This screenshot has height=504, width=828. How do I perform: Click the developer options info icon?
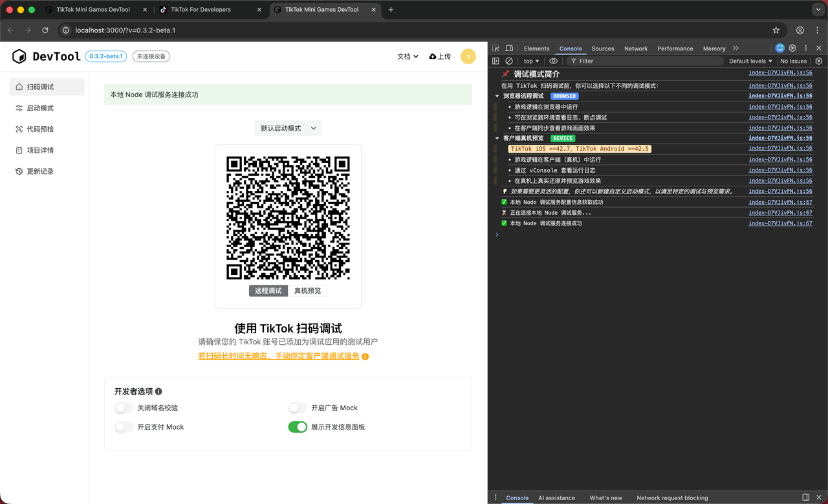click(158, 391)
